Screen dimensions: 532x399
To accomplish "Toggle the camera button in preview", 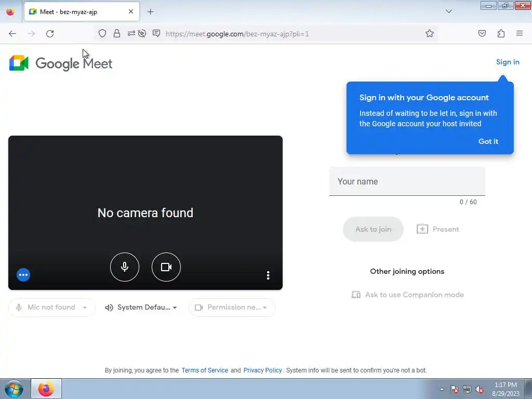I will coord(166,267).
